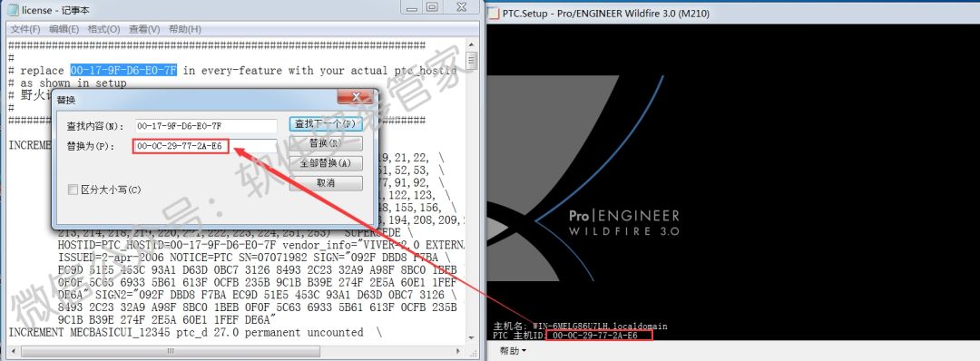Viewport: 980px width, 361px height.
Task: Open the 编辑(E) menu
Action: (64, 29)
